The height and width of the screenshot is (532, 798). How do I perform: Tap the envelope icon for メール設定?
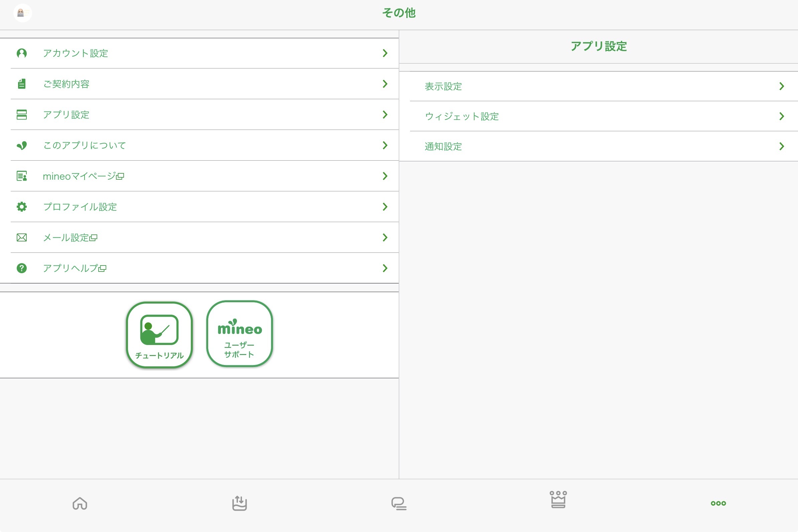click(x=22, y=237)
